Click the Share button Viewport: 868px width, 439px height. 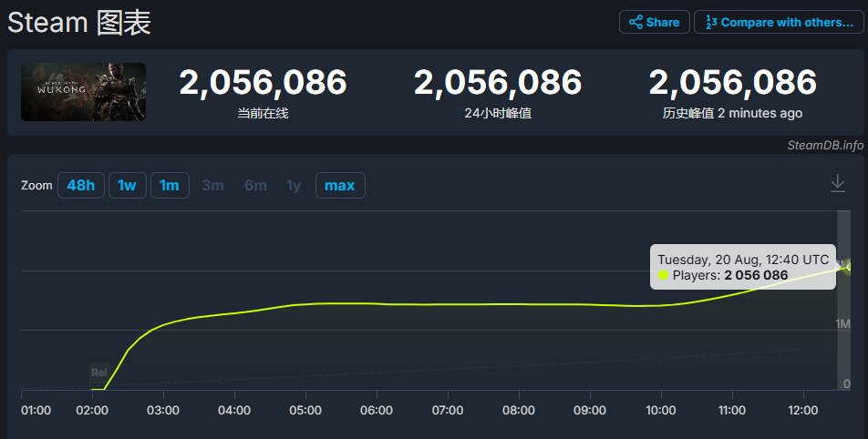(x=655, y=22)
